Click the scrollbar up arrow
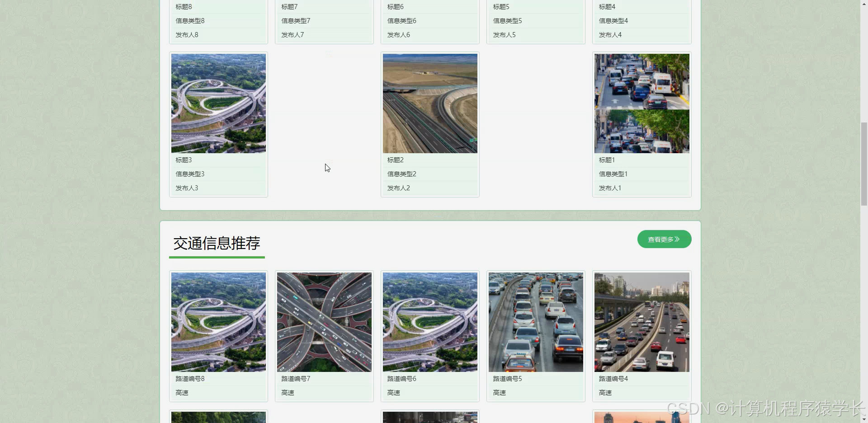Screen dimensions: 868x423 pos(864,4)
